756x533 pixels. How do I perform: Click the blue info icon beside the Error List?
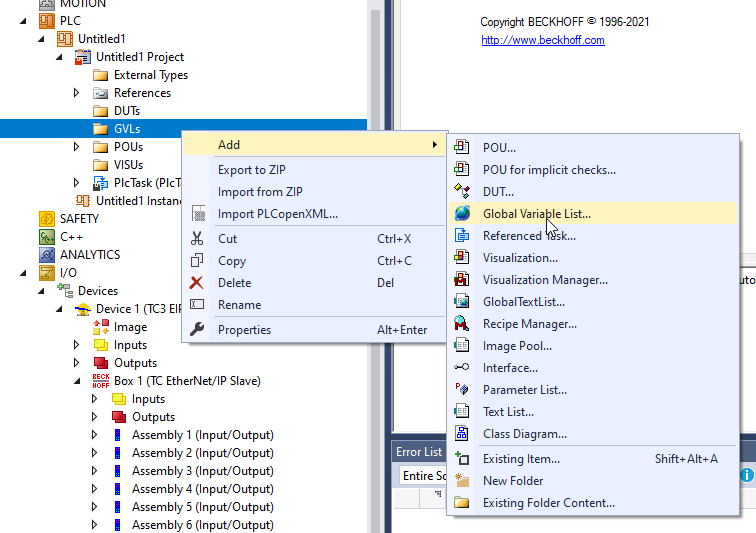coord(747,475)
